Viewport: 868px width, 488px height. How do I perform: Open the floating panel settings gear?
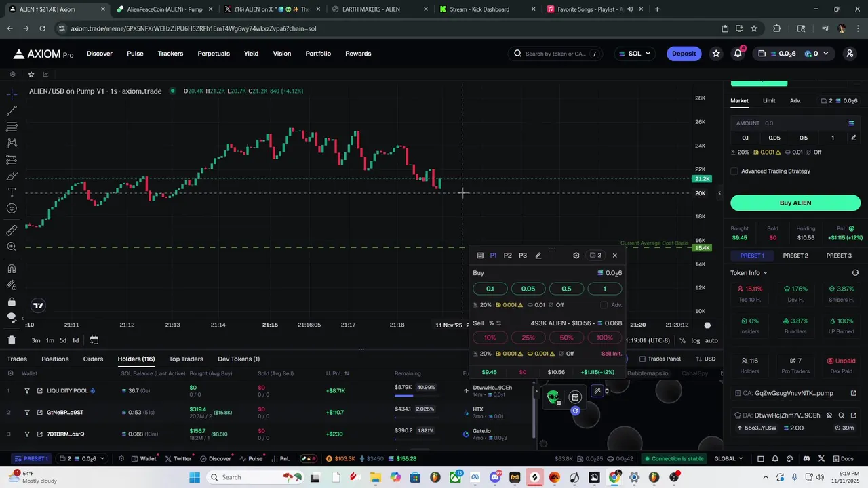[x=576, y=256]
